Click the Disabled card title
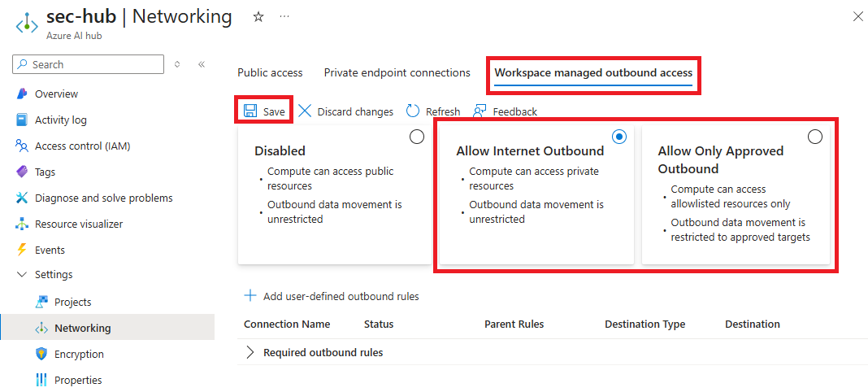 (x=280, y=151)
